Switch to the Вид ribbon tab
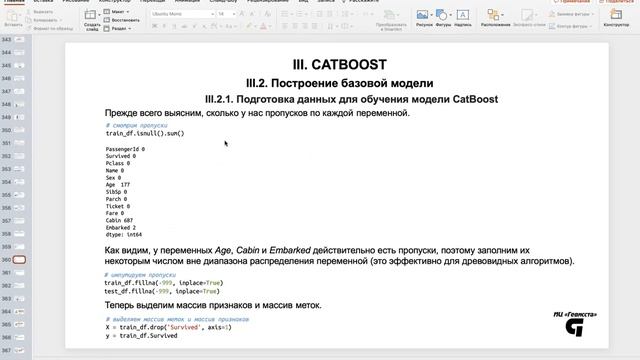 click(303, 2)
